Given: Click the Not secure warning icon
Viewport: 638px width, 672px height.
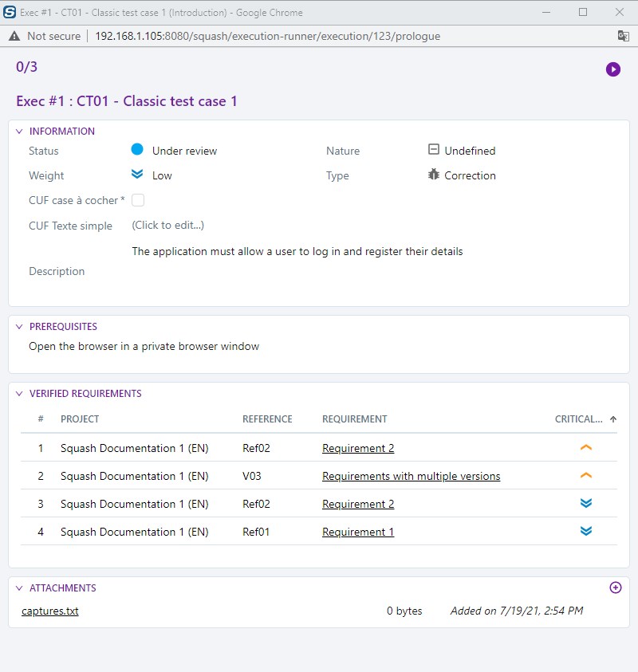Looking at the screenshot, I should 14,36.
